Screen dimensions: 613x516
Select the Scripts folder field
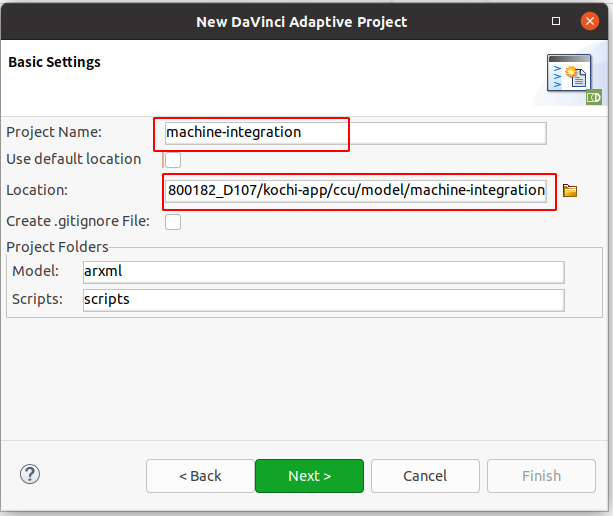pos(324,300)
